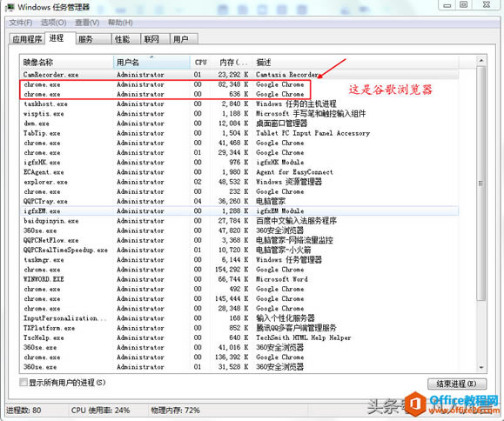Select 360se.exe using 47,820 K memory
Screen dimensions: 504x421
[x=239, y=231]
